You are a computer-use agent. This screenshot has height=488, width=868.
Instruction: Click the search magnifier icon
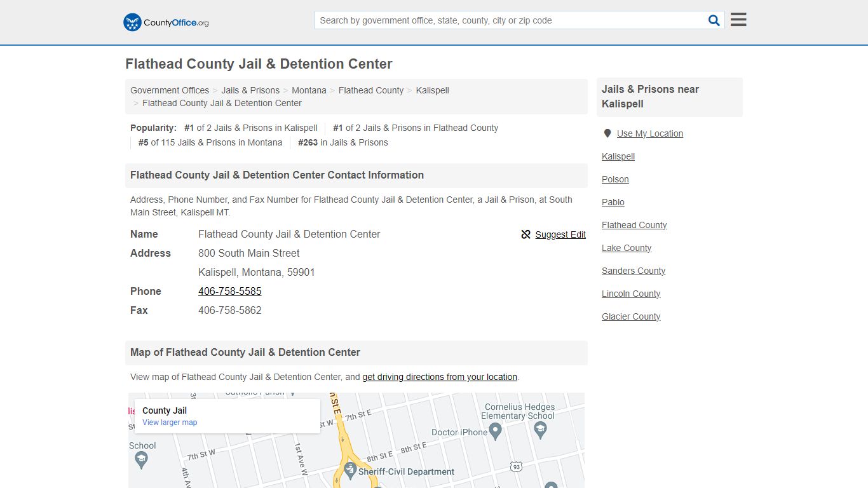[714, 20]
